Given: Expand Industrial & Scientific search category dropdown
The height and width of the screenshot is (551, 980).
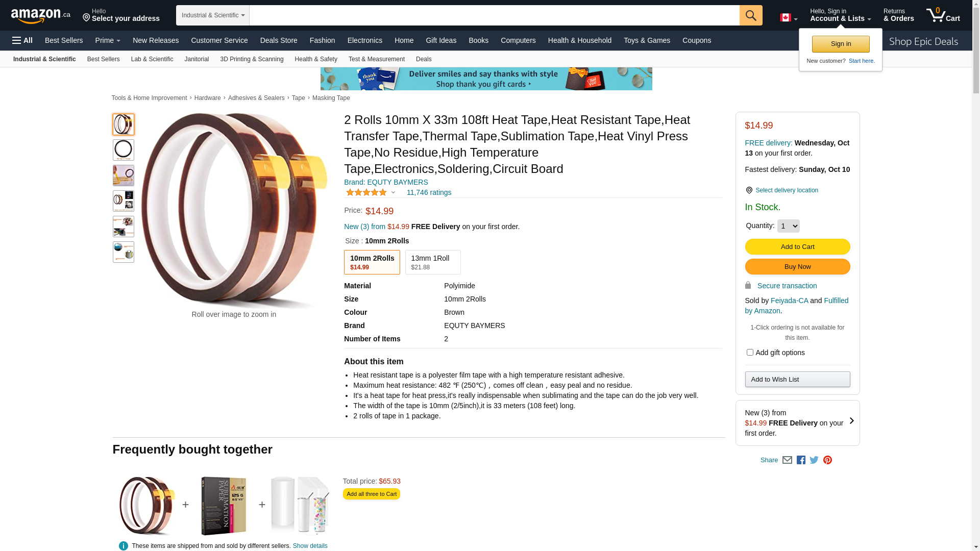Looking at the screenshot, I should pyautogui.click(x=213, y=15).
